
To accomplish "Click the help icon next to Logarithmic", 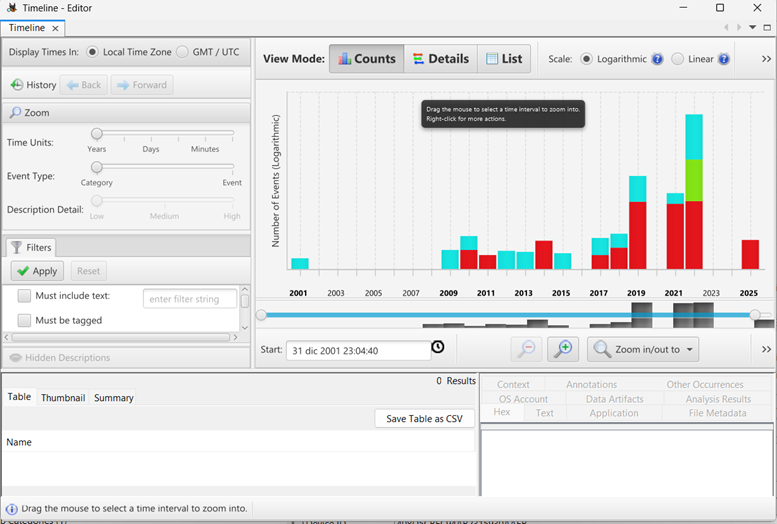I will [657, 59].
